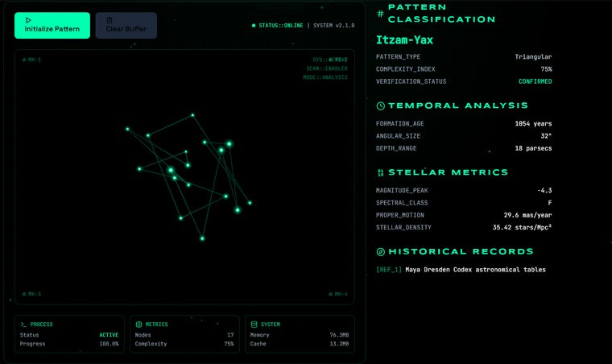612x364 pixels.
Task: Click the -4.3 magnitude peak value
Action: 544,190
